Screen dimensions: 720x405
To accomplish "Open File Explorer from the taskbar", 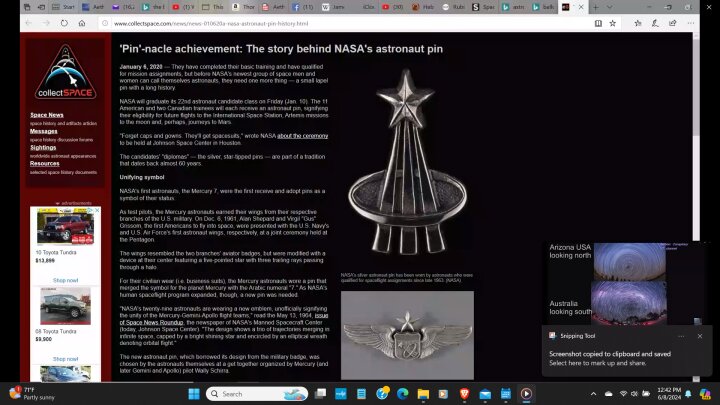I will click(423, 394).
